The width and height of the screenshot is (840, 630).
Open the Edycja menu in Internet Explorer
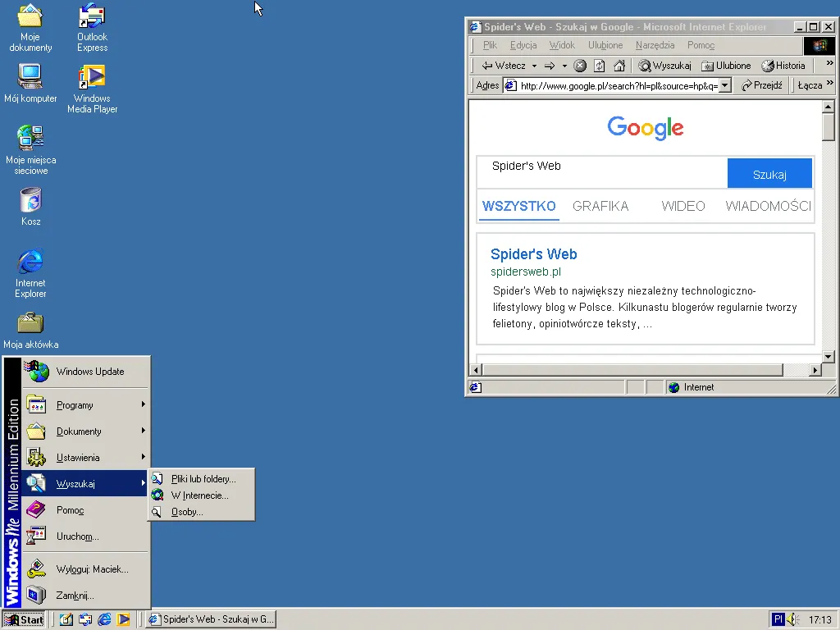point(523,46)
